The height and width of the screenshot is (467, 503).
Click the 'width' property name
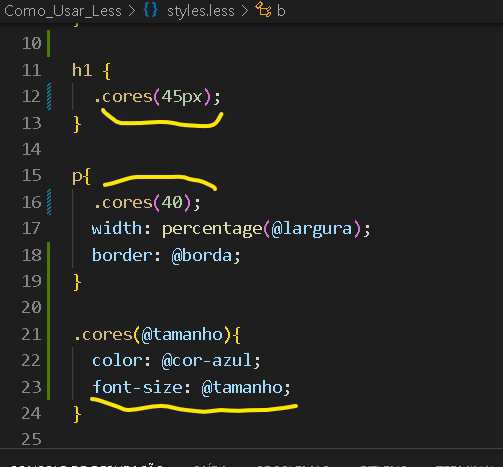click(x=117, y=229)
